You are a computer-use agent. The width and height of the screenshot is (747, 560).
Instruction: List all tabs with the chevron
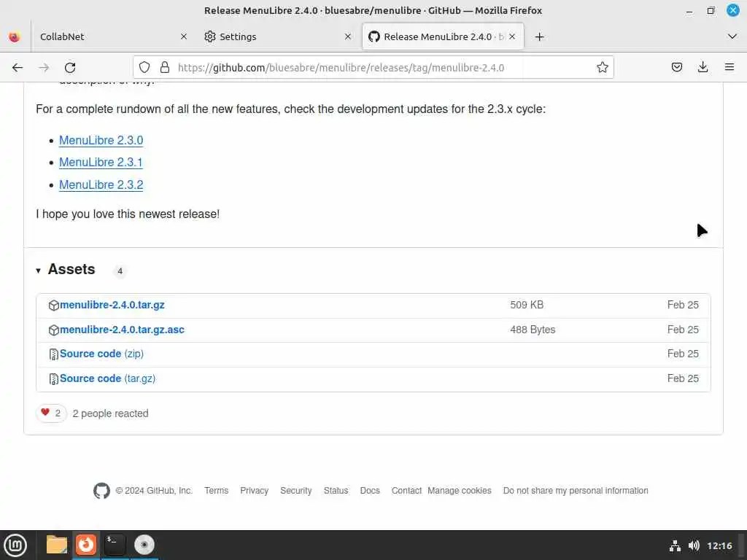[732, 36]
